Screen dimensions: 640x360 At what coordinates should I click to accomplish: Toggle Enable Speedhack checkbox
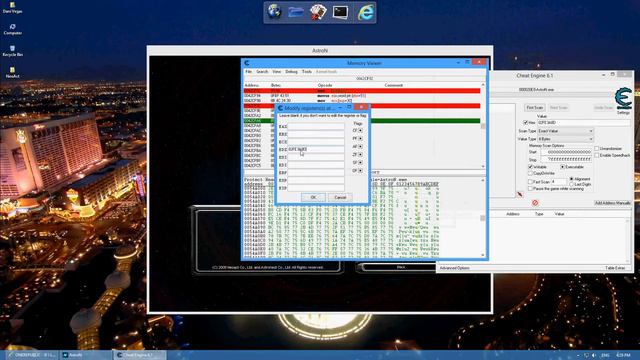(x=597, y=155)
